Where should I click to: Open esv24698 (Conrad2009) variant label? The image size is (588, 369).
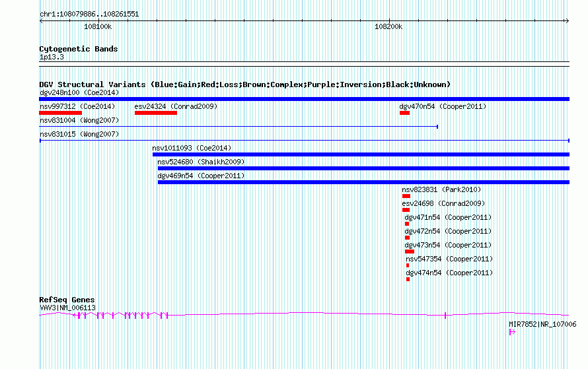click(x=443, y=203)
